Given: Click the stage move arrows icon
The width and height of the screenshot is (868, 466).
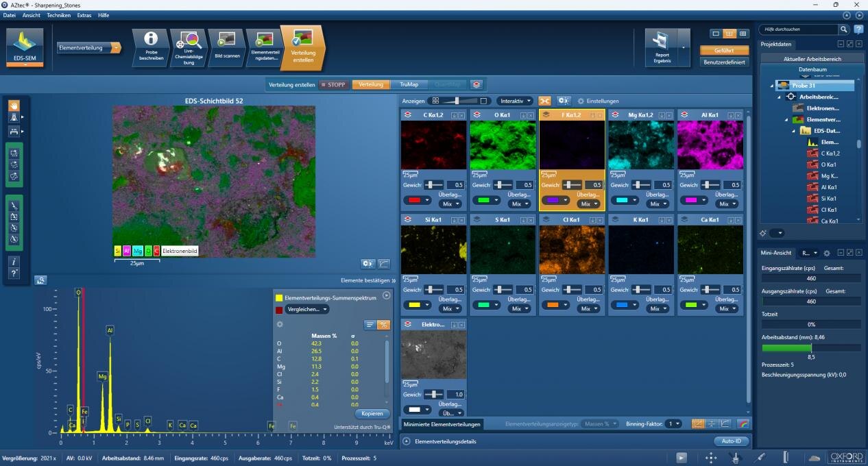Looking at the screenshot, I should (710, 458).
